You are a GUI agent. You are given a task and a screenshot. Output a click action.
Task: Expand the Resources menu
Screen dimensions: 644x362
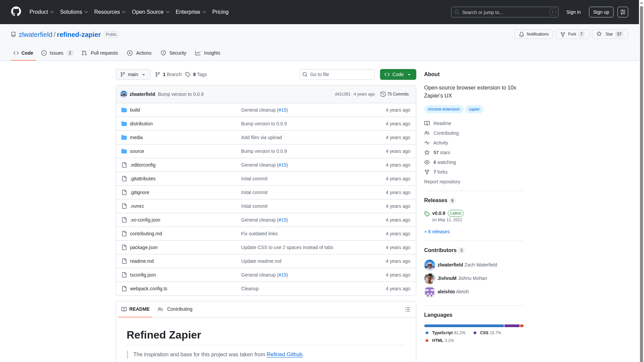point(110,12)
